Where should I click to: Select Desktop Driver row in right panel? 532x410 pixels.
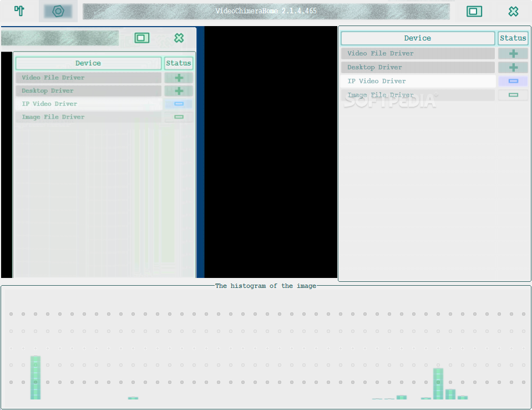point(418,67)
